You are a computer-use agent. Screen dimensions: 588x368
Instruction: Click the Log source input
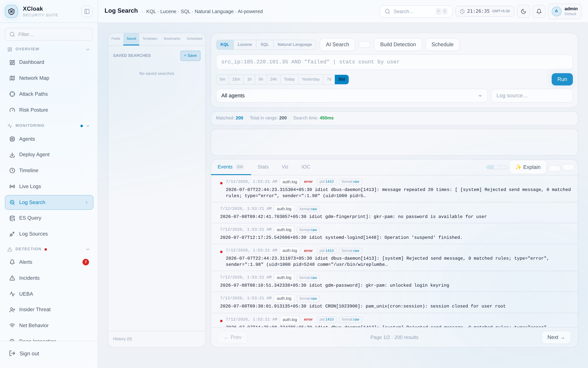tap(532, 96)
